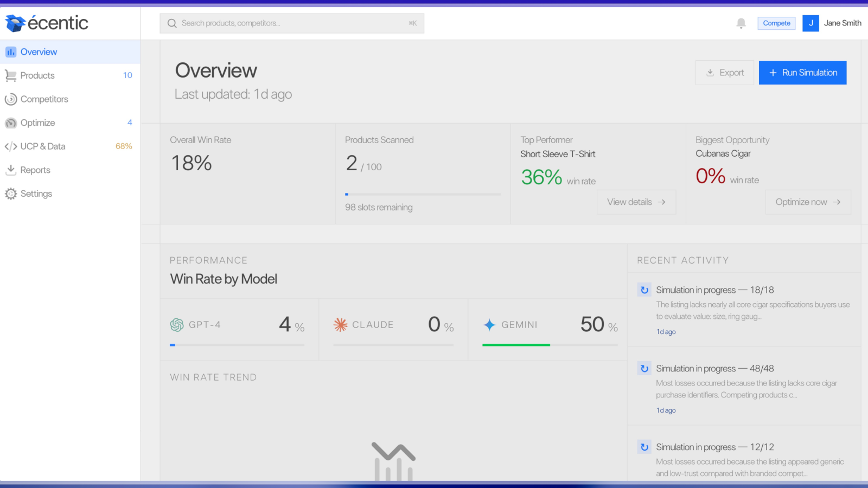
Task: Open Settings from the sidebar
Action: click(x=70, y=194)
